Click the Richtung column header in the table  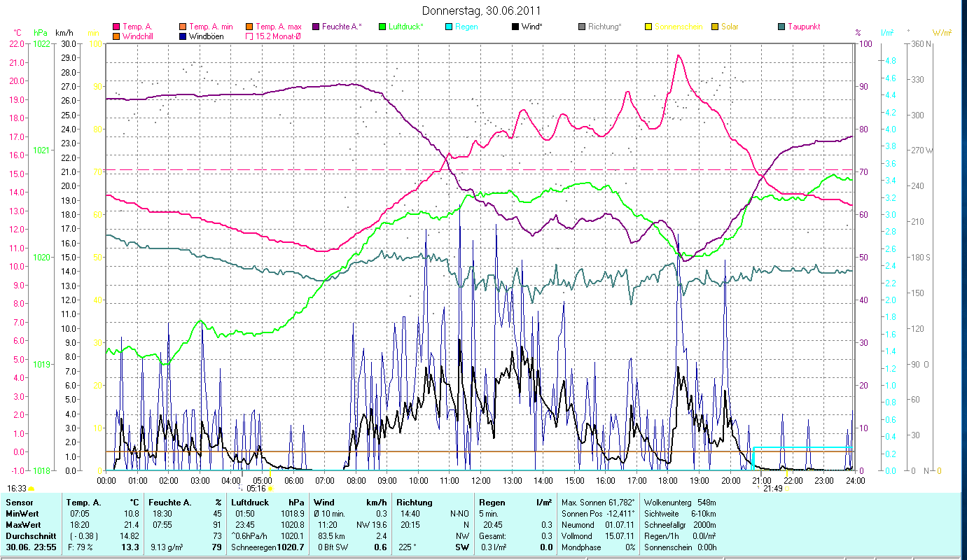click(415, 503)
